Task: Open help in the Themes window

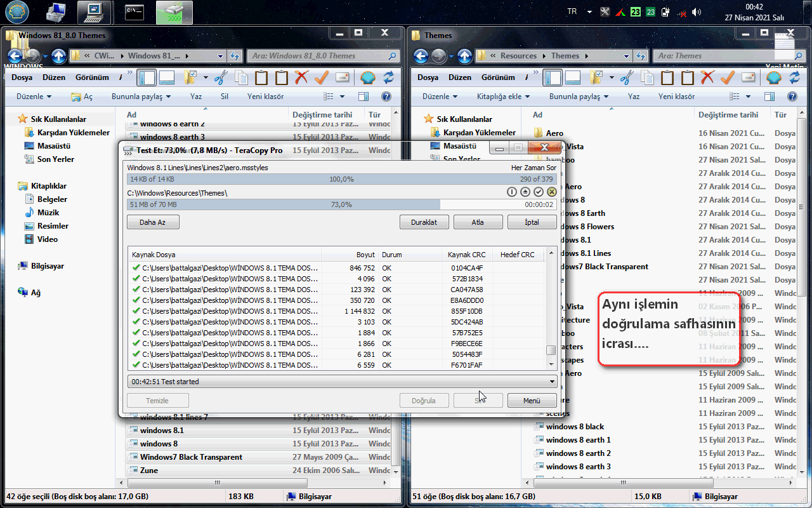Action: [792, 97]
